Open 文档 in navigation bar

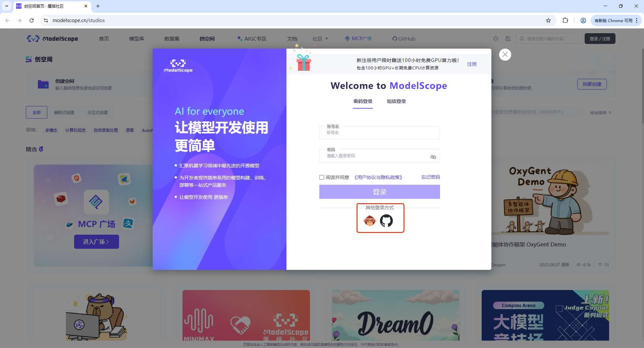point(292,39)
